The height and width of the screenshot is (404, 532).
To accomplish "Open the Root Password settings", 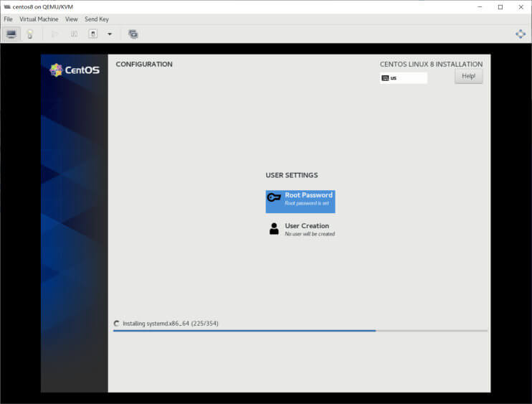I will [x=300, y=202].
